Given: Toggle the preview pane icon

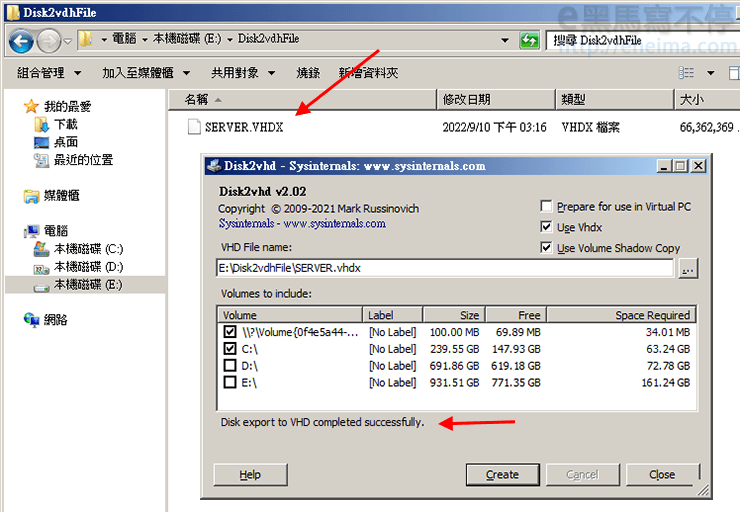Looking at the screenshot, I should [x=734, y=73].
